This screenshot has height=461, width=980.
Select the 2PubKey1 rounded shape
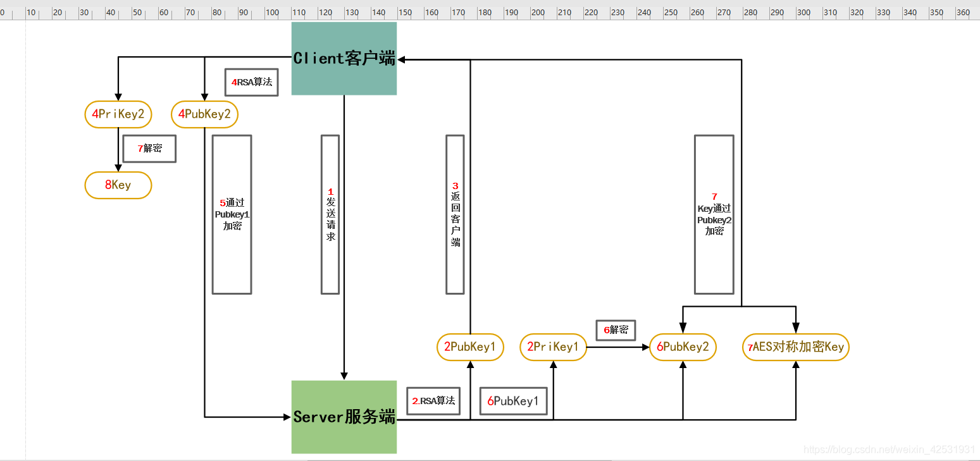click(x=470, y=347)
